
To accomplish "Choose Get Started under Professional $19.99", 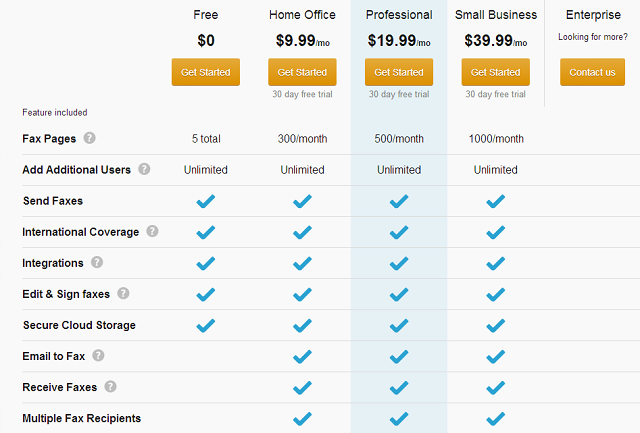I will tap(399, 72).
